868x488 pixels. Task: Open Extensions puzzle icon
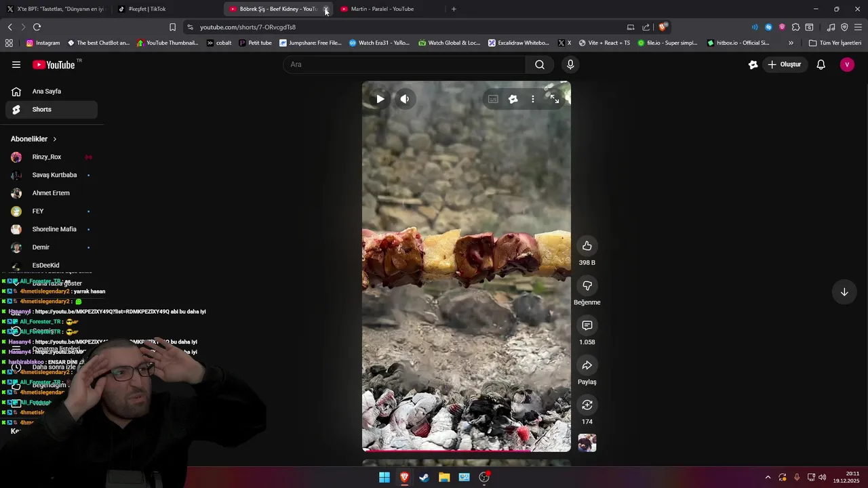(795, 27)
